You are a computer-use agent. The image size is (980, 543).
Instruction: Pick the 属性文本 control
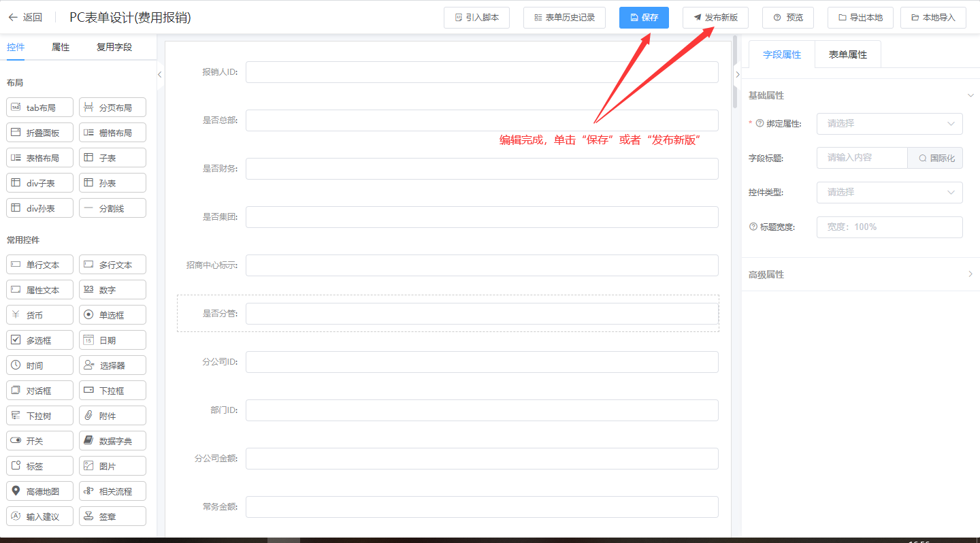point(39,290)
